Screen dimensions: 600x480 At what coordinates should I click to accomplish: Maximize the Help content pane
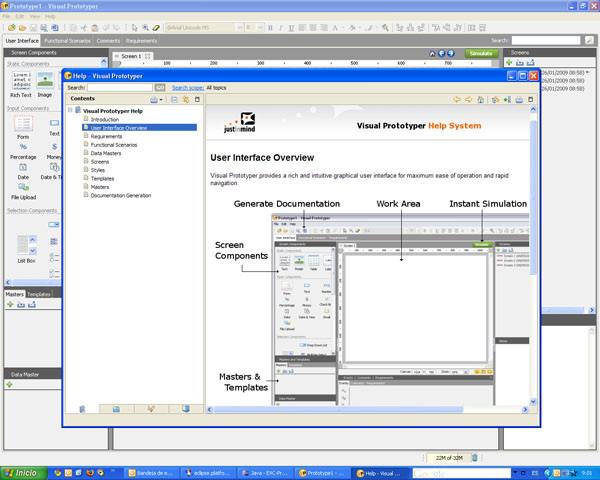tap(530, 100)
